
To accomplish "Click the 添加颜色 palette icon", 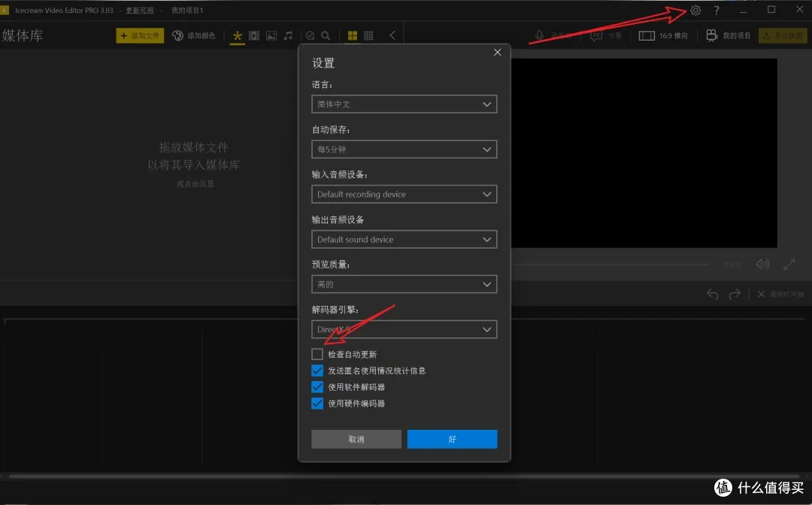I will coord(177,36).
